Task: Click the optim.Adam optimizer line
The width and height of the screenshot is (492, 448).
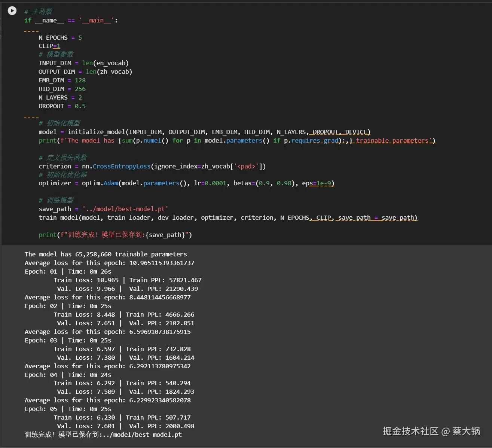Action: pos(187,183)
